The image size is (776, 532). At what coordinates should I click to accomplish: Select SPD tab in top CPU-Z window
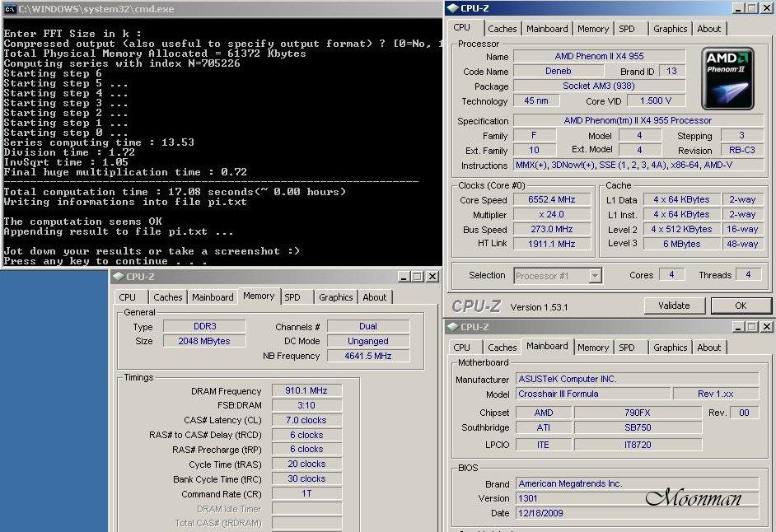point(627,29)
